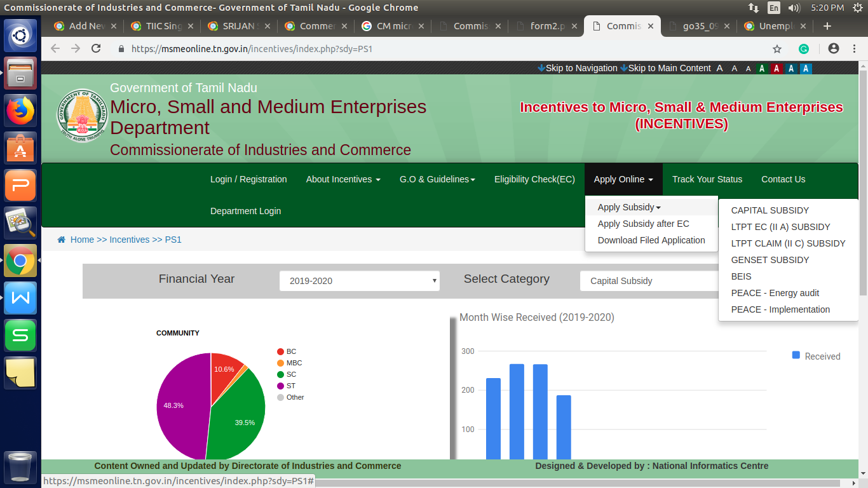The image size is (868, 488).
Task: Select the red high-contrast color swatch
Action: [776, 69]
